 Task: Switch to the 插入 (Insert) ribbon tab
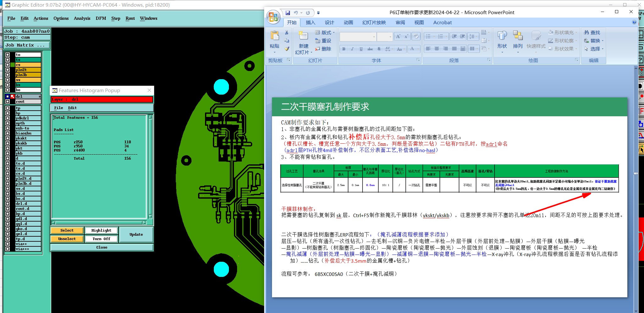(310, 22)
